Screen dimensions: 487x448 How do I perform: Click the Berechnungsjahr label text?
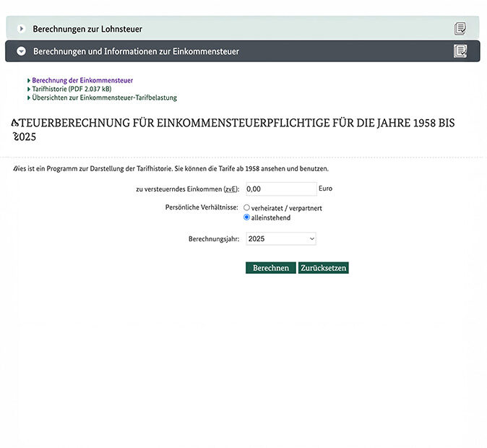pos(214,239)
